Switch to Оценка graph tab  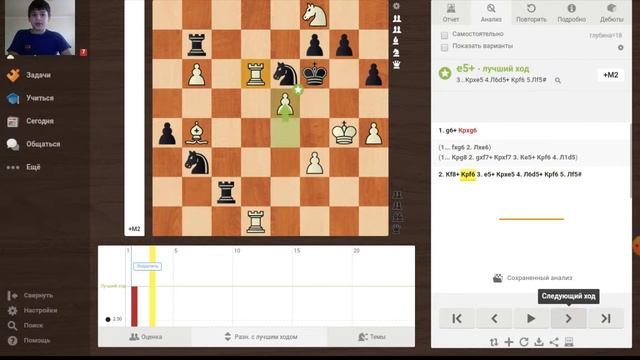coord(145,337)
